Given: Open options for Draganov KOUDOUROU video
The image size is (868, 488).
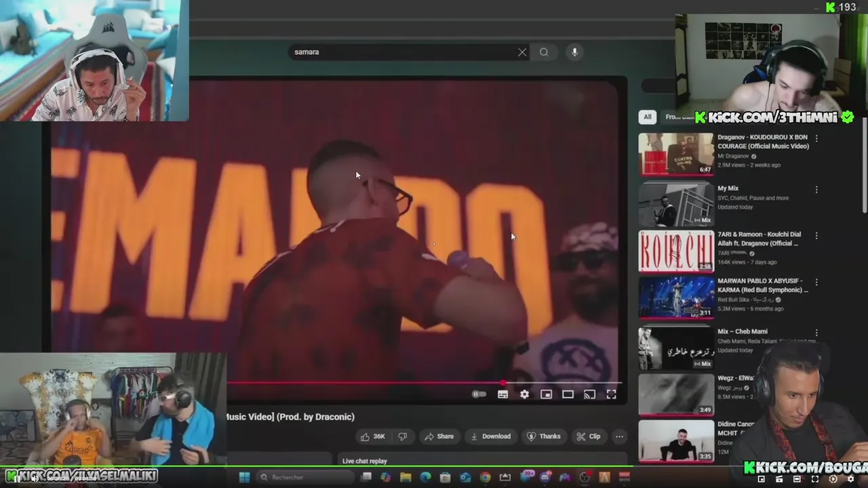Looking at the screenshot, I should point(816,138).
